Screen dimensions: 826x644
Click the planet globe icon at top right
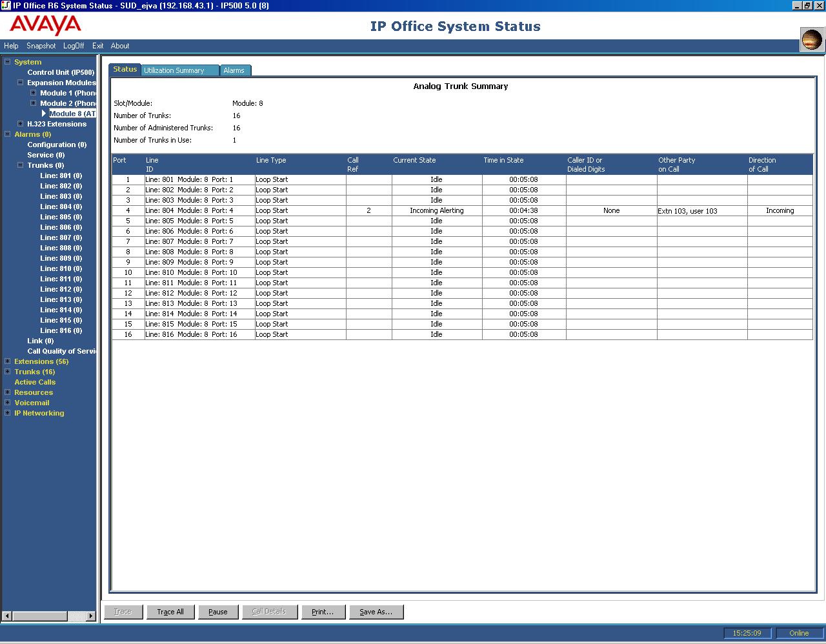812,39
